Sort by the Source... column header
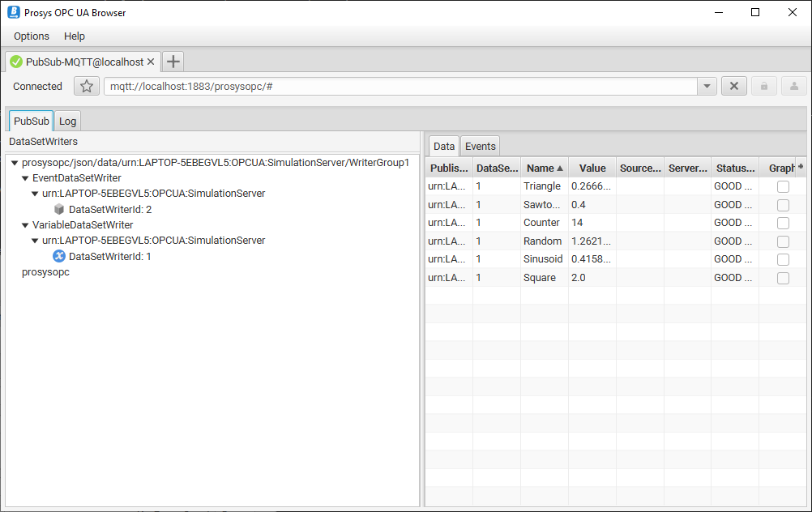Screen dimensions: 812x512 tap(640, 169)
